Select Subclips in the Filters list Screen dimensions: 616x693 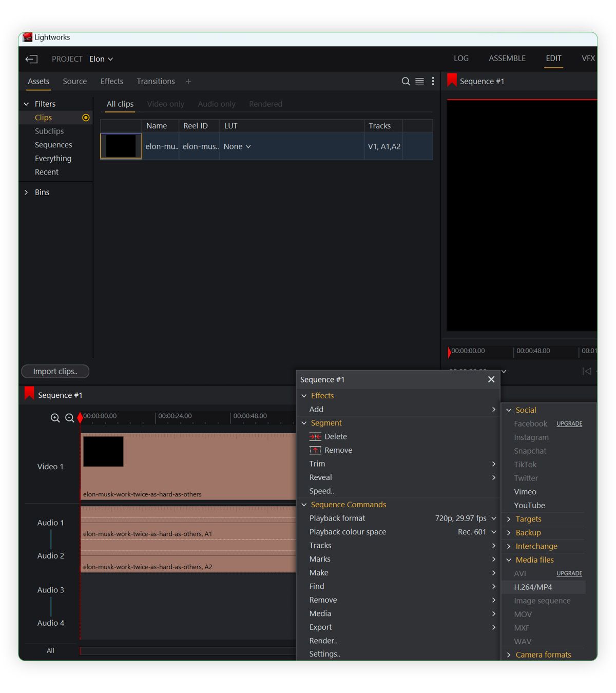(x=49, y=131)
